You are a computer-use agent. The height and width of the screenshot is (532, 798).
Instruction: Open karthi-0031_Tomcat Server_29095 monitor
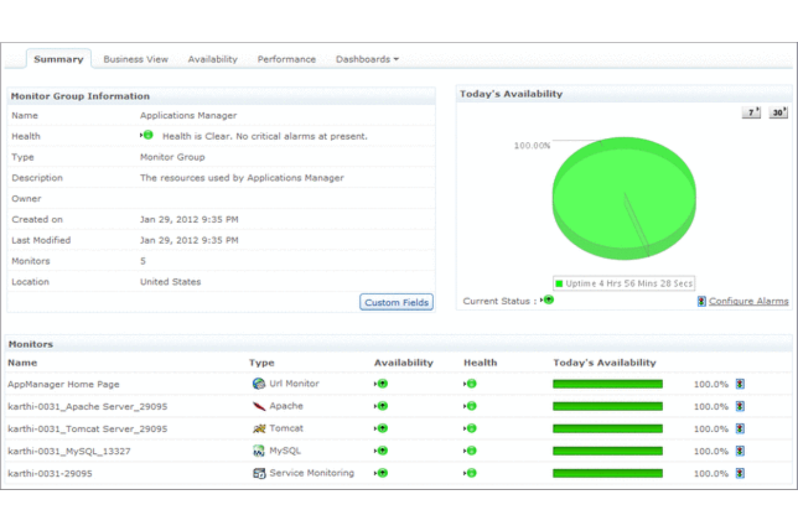(x=87, y=429)
